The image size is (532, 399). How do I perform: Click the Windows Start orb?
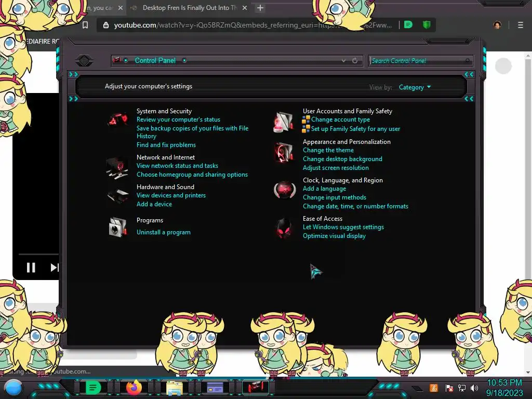point(13,388)
